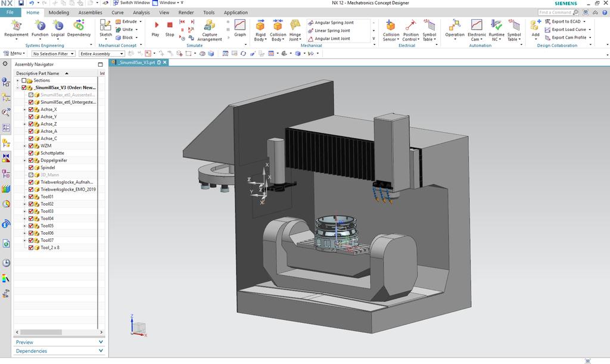
Task: Open Electrical Symbol Table
Action: tap(430, 30)
